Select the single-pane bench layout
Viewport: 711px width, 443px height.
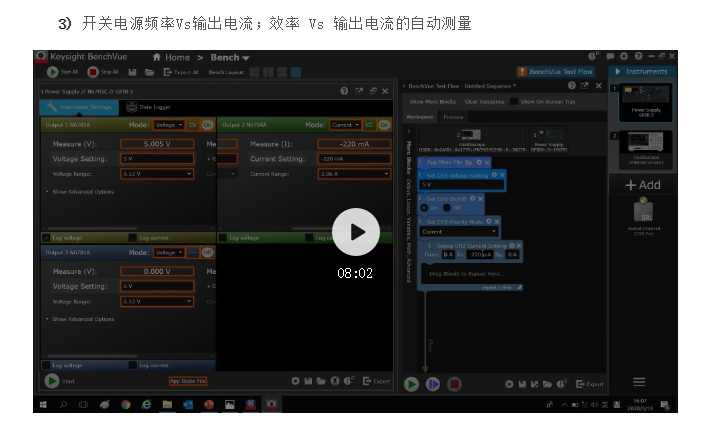296,72
